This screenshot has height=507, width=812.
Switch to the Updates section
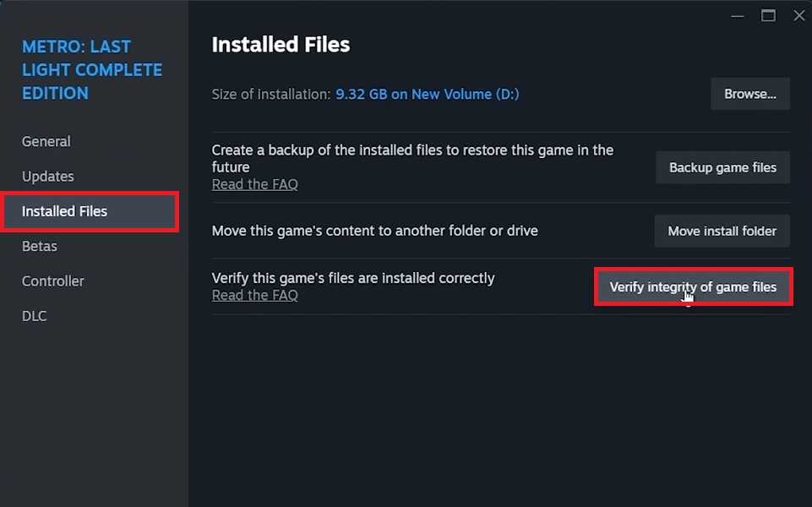pos(47,177)
